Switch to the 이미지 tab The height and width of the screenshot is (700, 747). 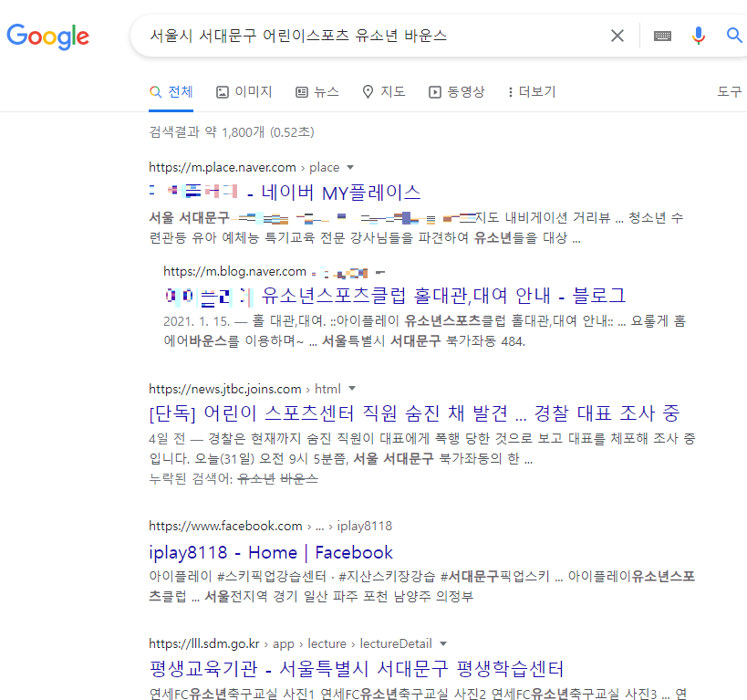click(x=244, y=91)
